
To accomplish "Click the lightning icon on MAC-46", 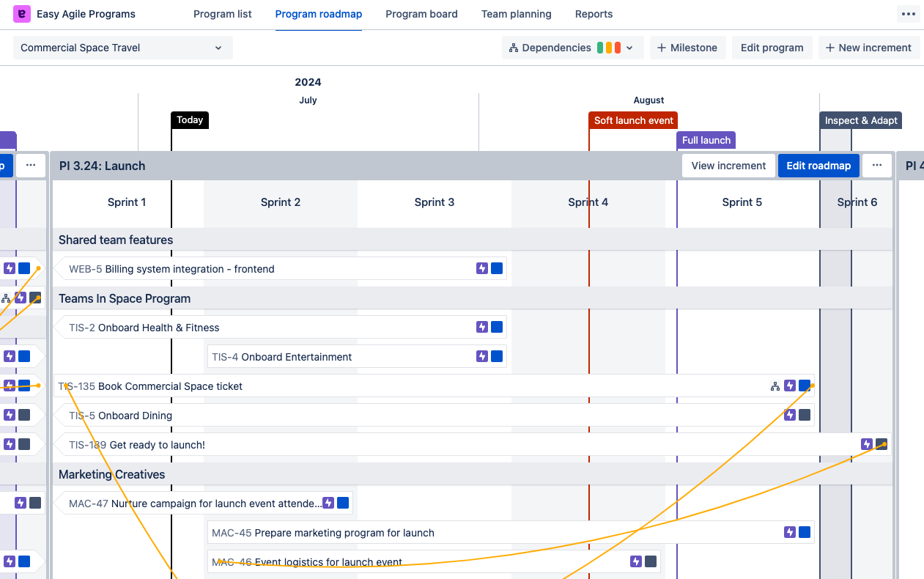I will [636, 562].
